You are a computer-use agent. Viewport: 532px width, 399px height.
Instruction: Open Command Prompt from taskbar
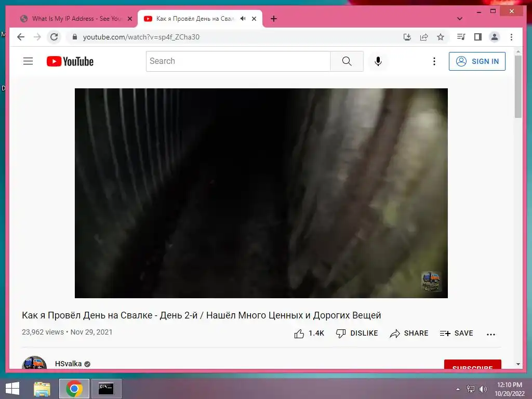click(106, 389)
